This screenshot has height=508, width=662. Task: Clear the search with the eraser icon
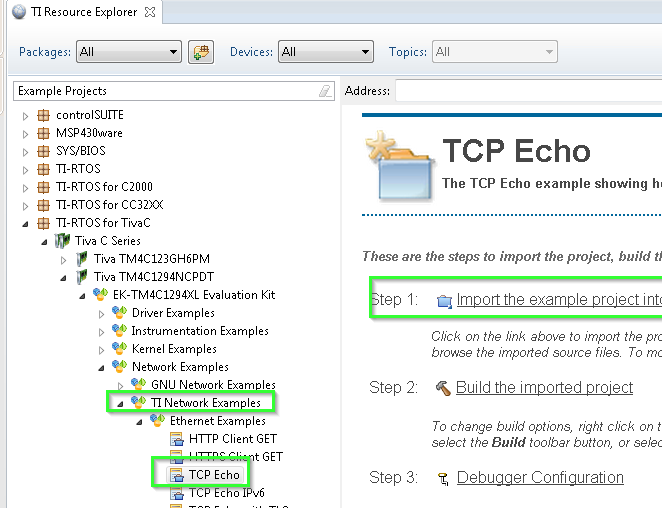click(x=326, y=91)
